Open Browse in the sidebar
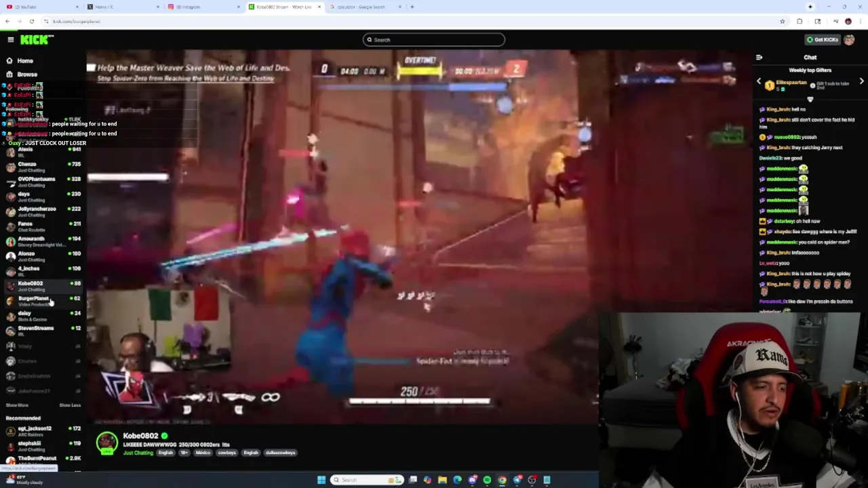 coord(27,75)
